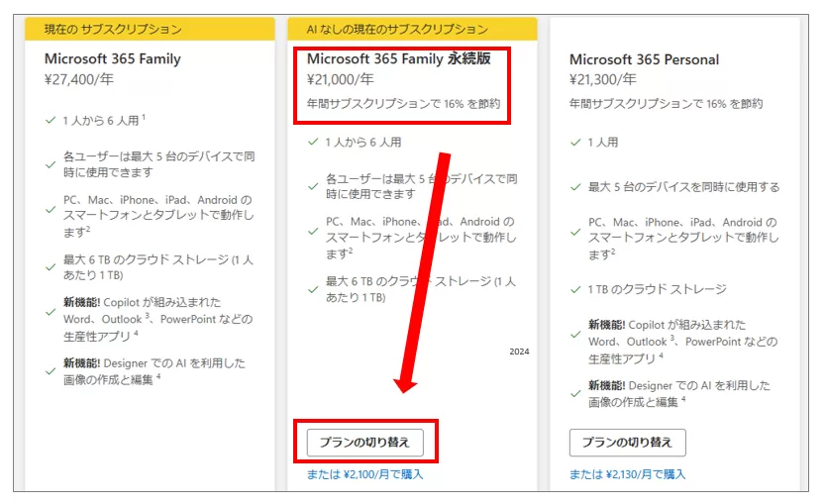Open the または ¥2,130/月で購入 link
826x504 pixels.
point(627,474)
